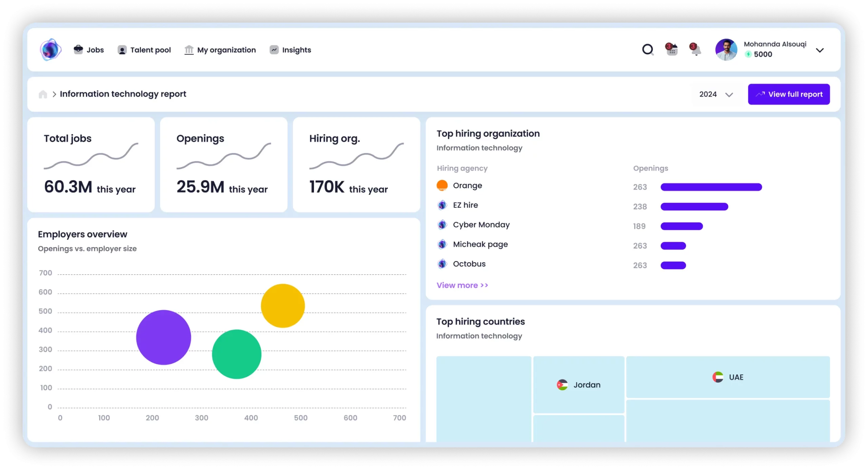
Task: Open the 2024 year dropdown
Action: [716, 94]
